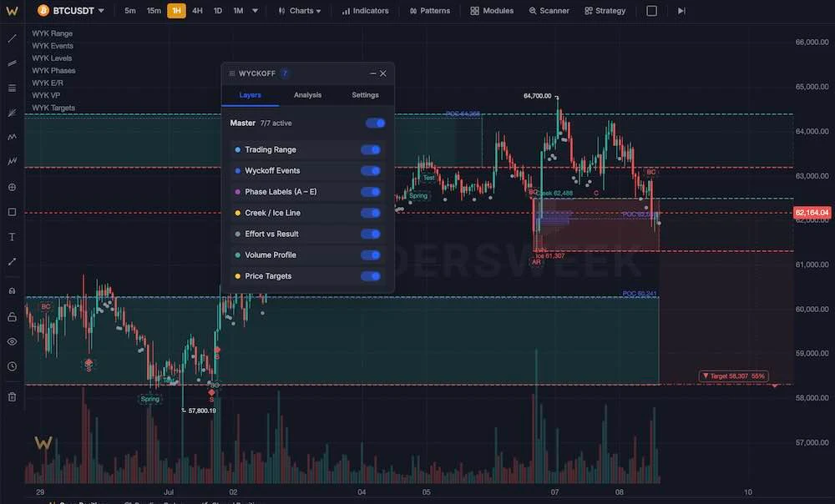
Task: Select the trend line drawing tool
Action: pos(12,39)
